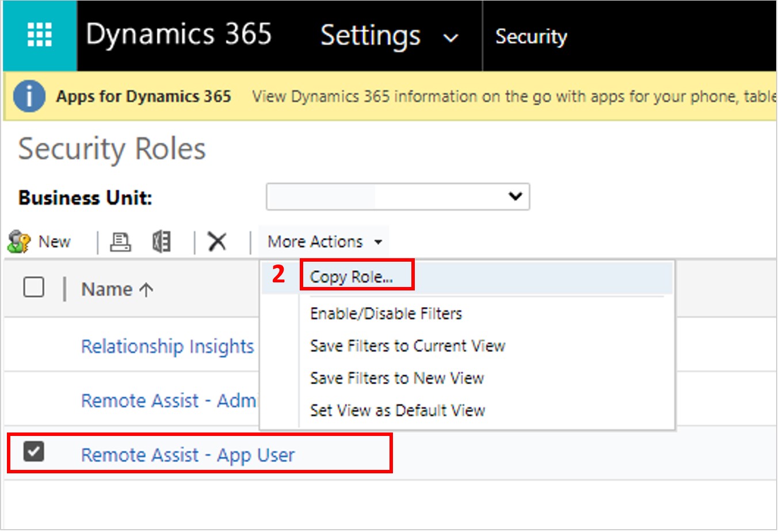Toggle the select-all header checkbox

[34, 286]
